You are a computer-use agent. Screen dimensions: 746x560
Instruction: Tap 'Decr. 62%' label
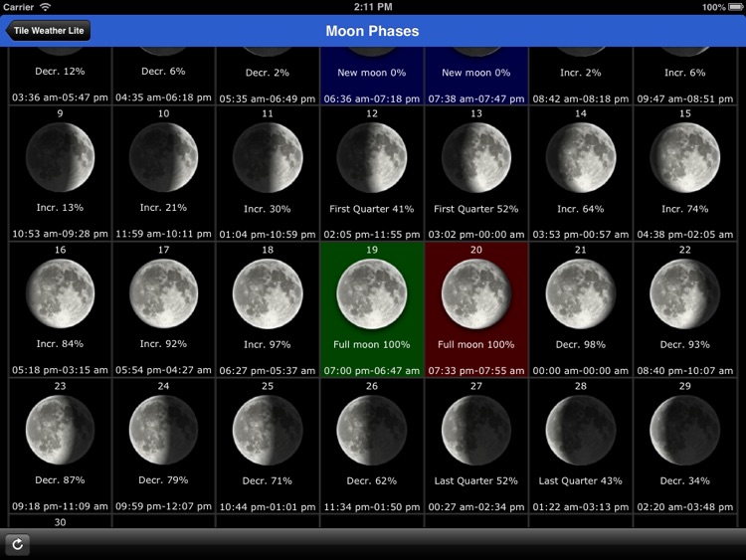pos(372,481)
